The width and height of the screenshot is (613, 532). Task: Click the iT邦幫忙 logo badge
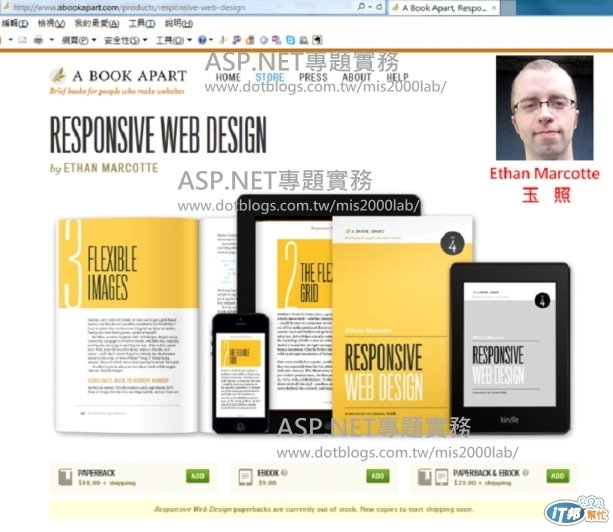point(576,511)
